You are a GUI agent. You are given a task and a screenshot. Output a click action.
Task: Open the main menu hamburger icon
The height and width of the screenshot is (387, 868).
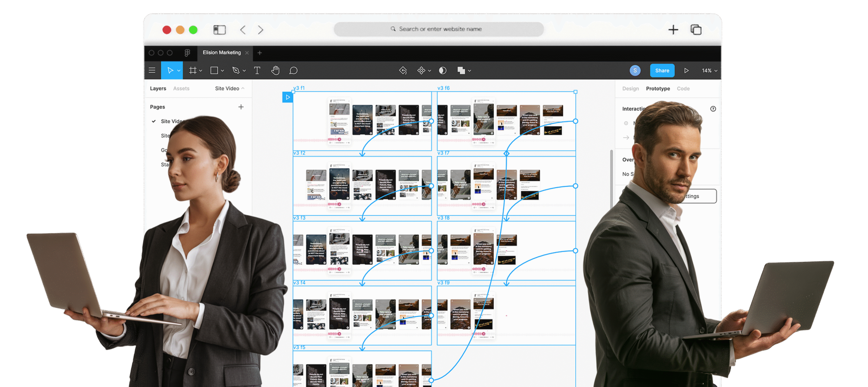(x=152, y=70)
